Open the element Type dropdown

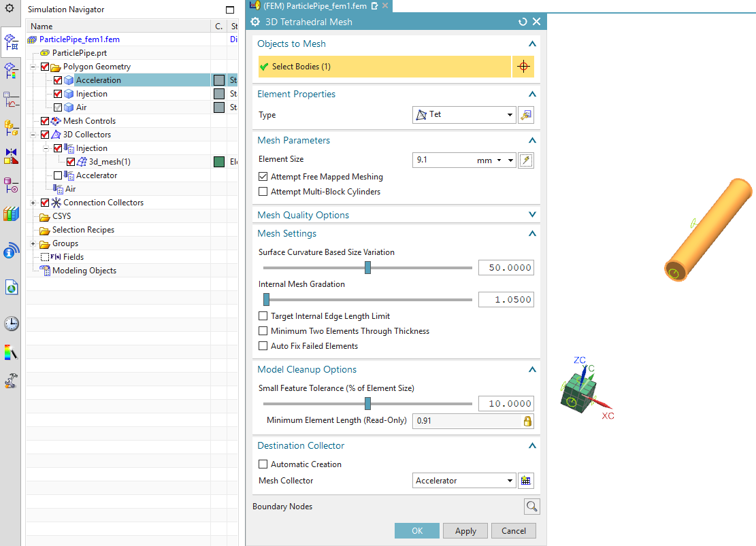coord(463,115)
